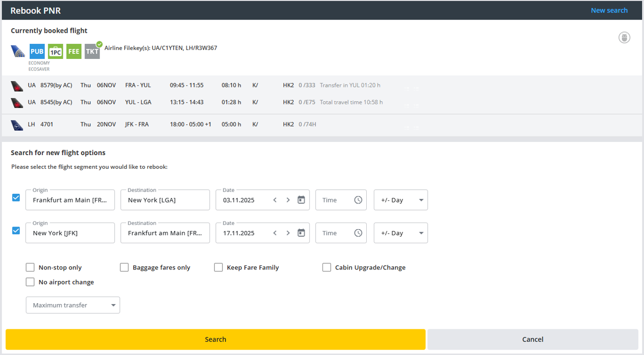Enable Non-stop only option
Screen dimensions: 644x355
click(x=30, y=267)
